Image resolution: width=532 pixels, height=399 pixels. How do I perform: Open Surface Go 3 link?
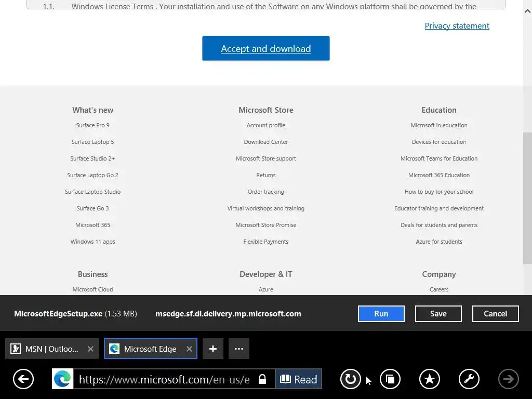pos(92,208)
